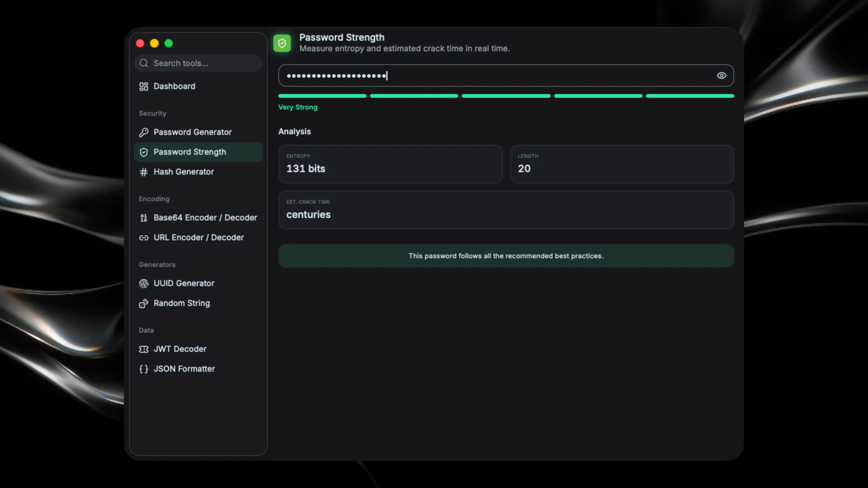Click the JWT Decoder ticket icon
The width and height of the screenshot is (868, 488).
tap(143, 349)
